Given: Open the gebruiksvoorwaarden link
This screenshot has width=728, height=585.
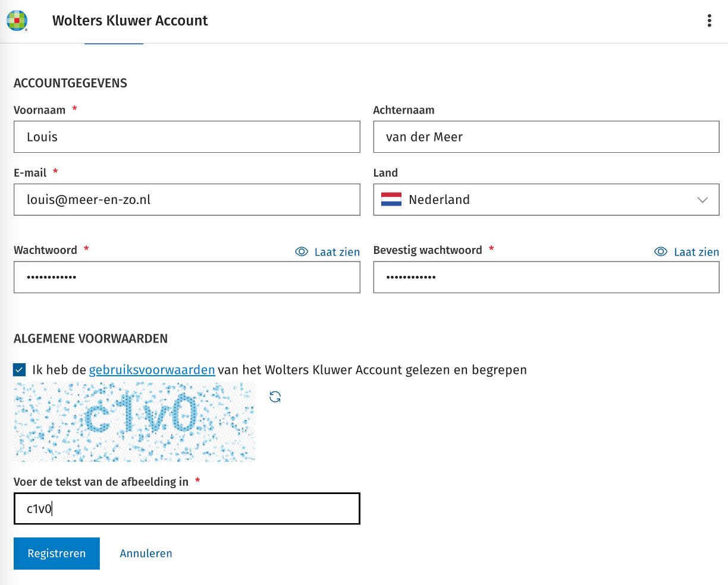Looking at the screenshot, I should click(x=152, y=370).
